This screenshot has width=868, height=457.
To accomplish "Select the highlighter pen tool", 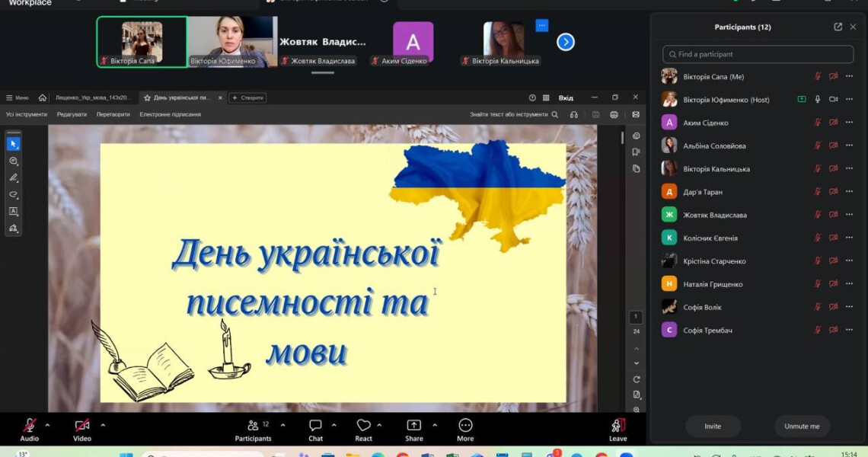I will (x=14, y=177).
